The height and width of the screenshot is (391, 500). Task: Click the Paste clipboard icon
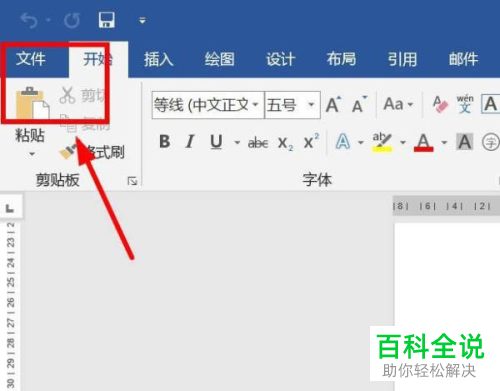pos(32,103)
